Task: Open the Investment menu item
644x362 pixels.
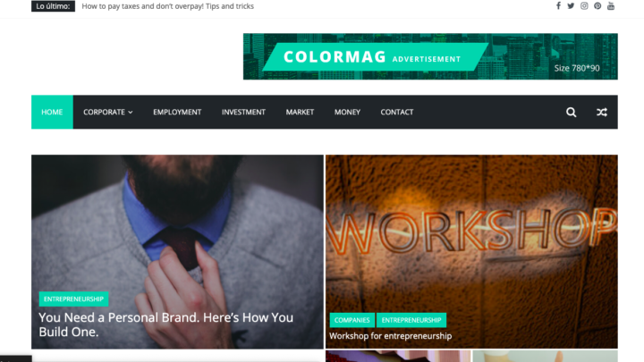Action: click(x=243, y=112)
